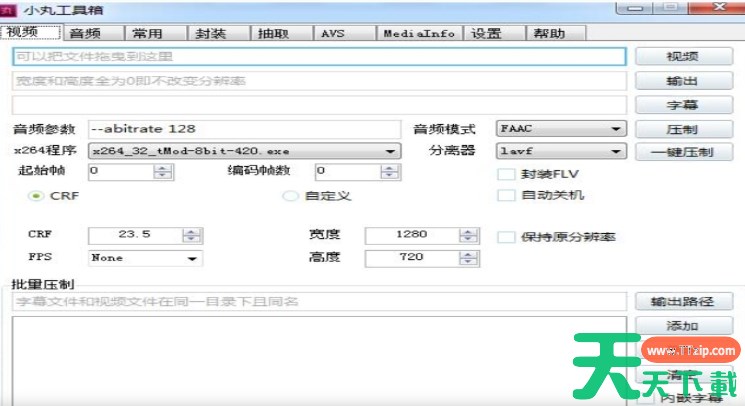Switch to the MediaInfo tab
Image resolution: width=745 pixels, height=406 pixels.
coord(419,33)
